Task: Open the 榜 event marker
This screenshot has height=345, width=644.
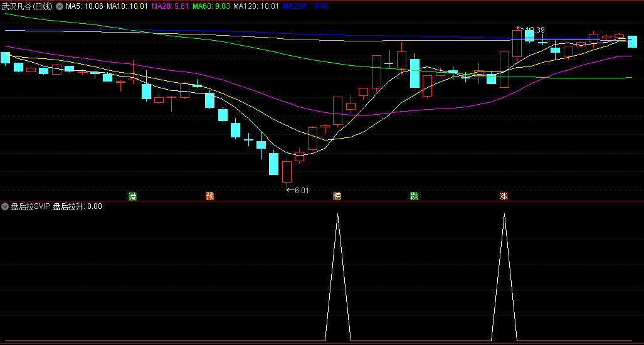Action: (x=337, y=196)
